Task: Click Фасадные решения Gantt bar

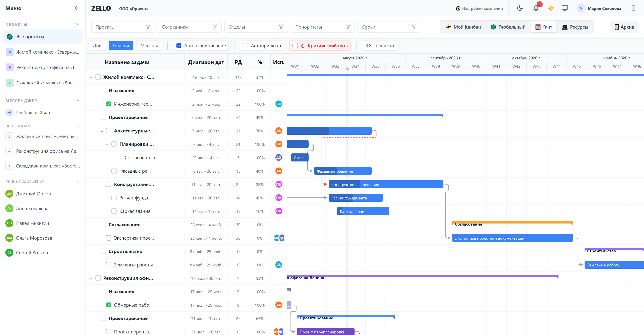Action: (343, 171)
